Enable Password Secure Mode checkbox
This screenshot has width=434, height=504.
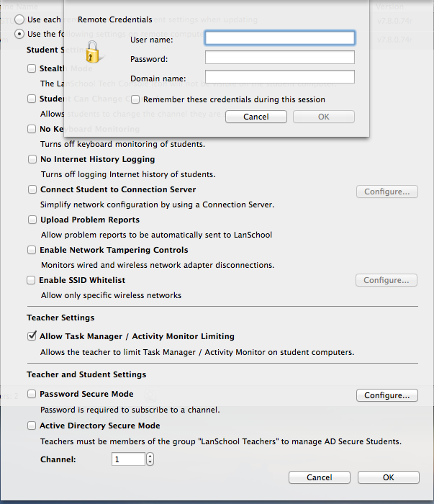click(32, 394)
